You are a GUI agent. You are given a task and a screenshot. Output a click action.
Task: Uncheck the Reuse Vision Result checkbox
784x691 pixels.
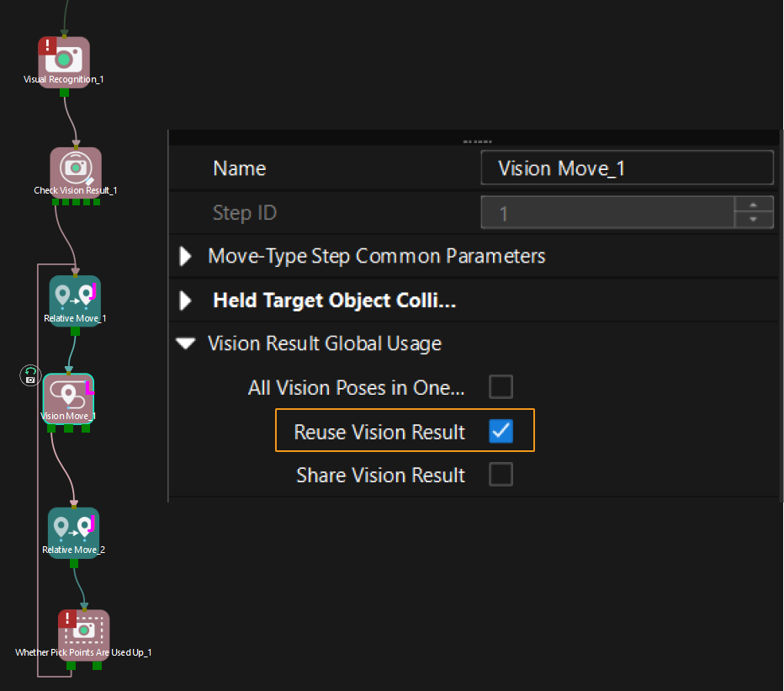[x=501, y=431]
